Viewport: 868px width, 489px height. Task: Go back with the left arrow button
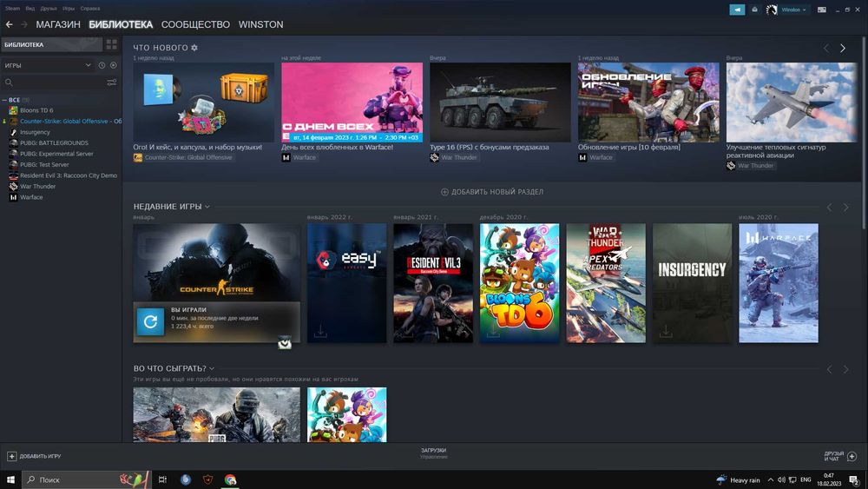pos(9,24)
